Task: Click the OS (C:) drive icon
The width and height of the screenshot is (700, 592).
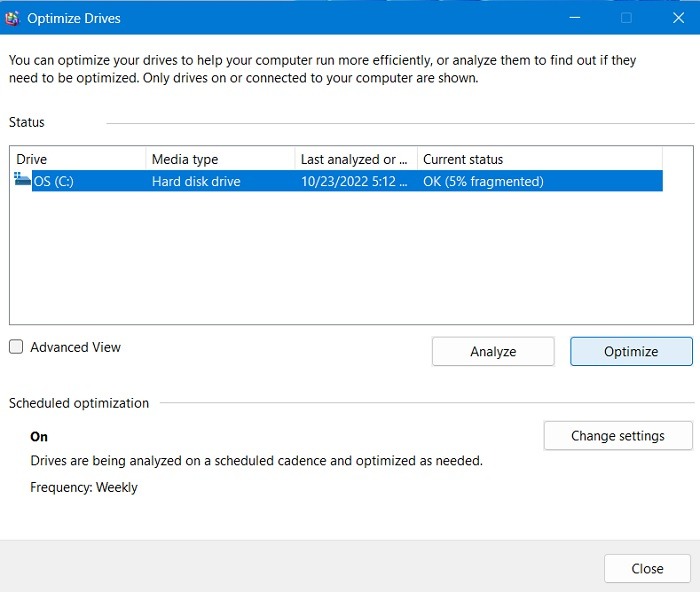Action: click(x=22, y=179)
